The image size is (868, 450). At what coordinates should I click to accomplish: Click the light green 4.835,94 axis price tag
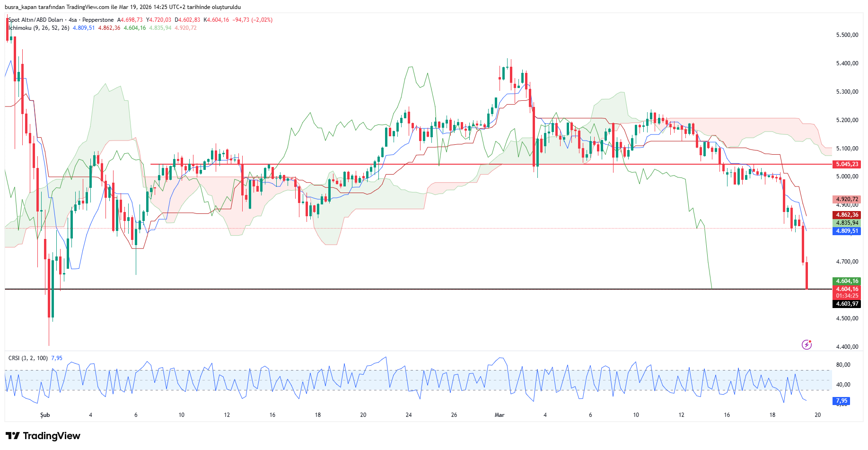[x=846, y=223]
